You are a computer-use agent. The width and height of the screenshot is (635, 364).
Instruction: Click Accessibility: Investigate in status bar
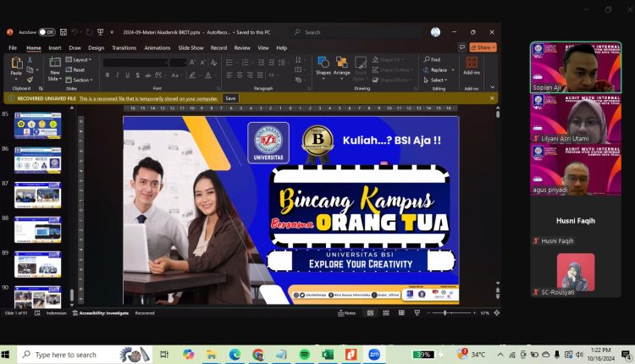[101, 313]
